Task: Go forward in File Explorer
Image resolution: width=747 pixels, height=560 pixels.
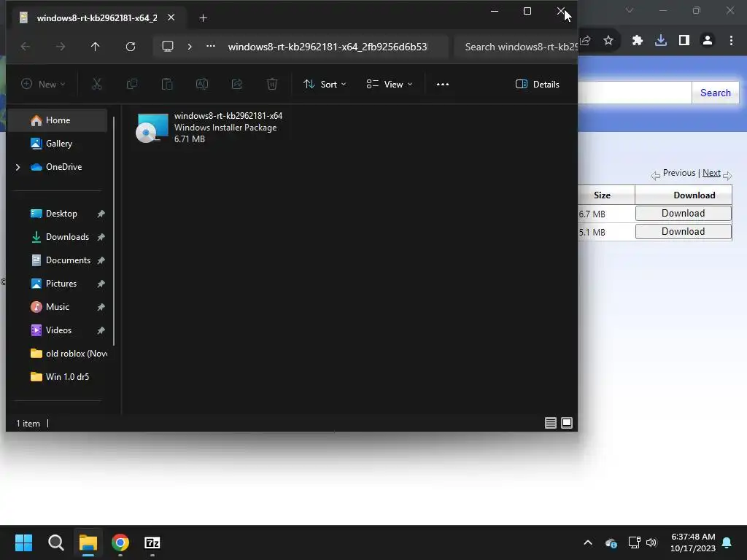Action: pyautogui.click(x=61, y=47)
